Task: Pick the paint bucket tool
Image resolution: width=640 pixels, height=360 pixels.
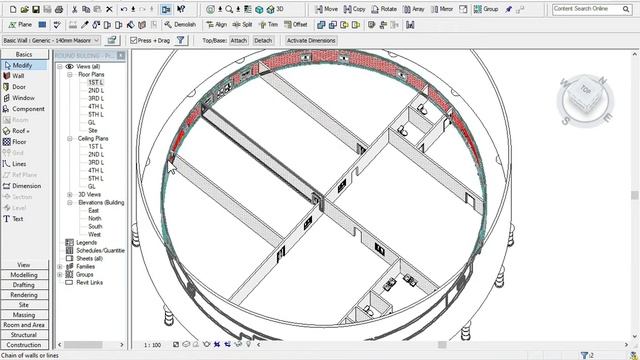Action: pyautogui.click(x=130, y=25)
